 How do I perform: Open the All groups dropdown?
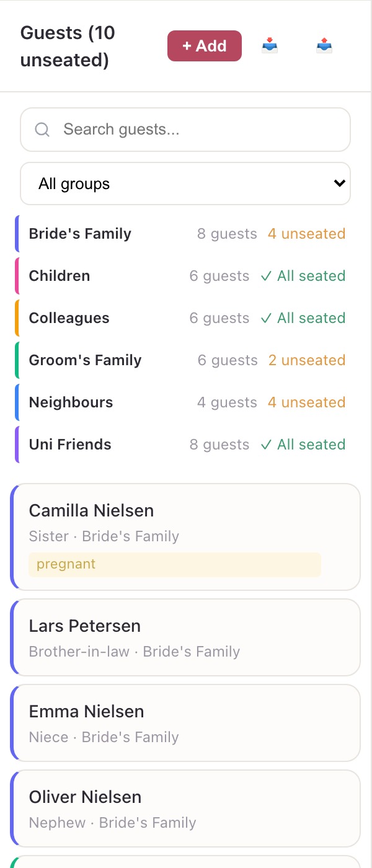click(x=185, y=184)
